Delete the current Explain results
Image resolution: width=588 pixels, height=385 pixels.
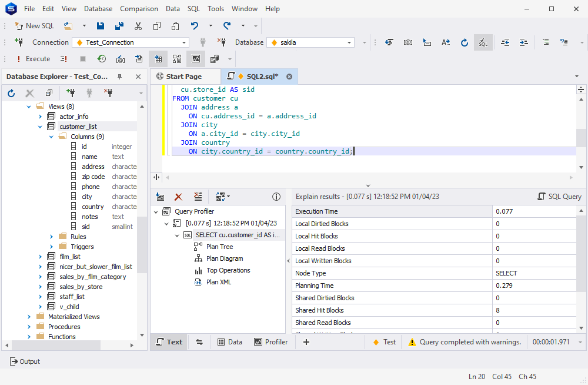pos(178,196)
